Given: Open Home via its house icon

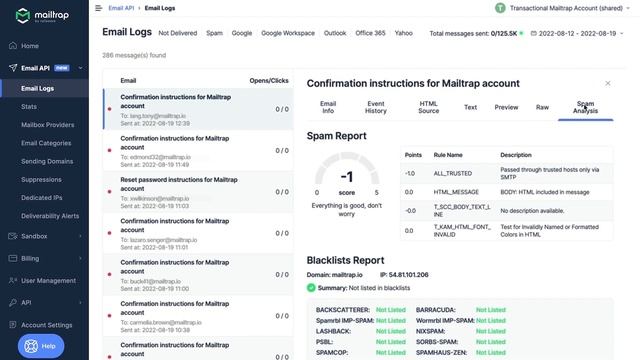Looking at the screenshot, I should (13, 45).
